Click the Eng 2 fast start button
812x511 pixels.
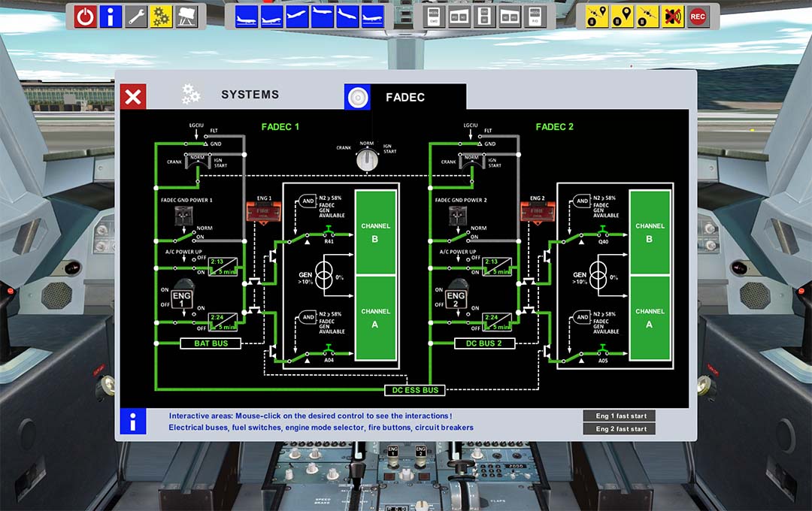[x=620, y=429]
